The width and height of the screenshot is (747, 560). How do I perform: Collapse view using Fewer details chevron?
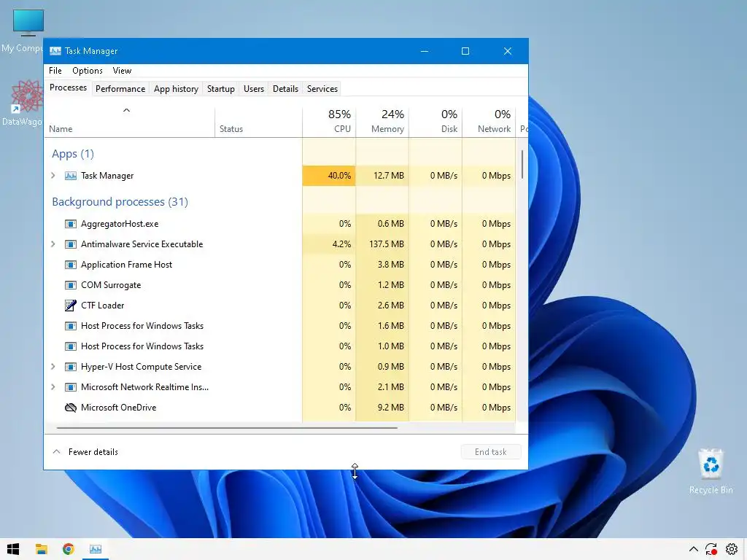pyautogui.click(x=56, y=452)
